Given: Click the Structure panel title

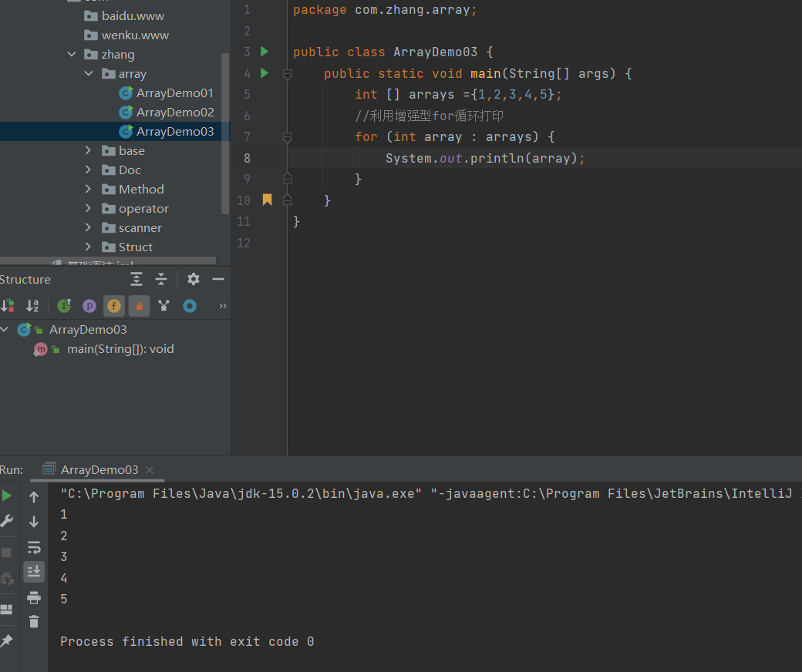Looking at the screenshot, I should coord(25,280).
